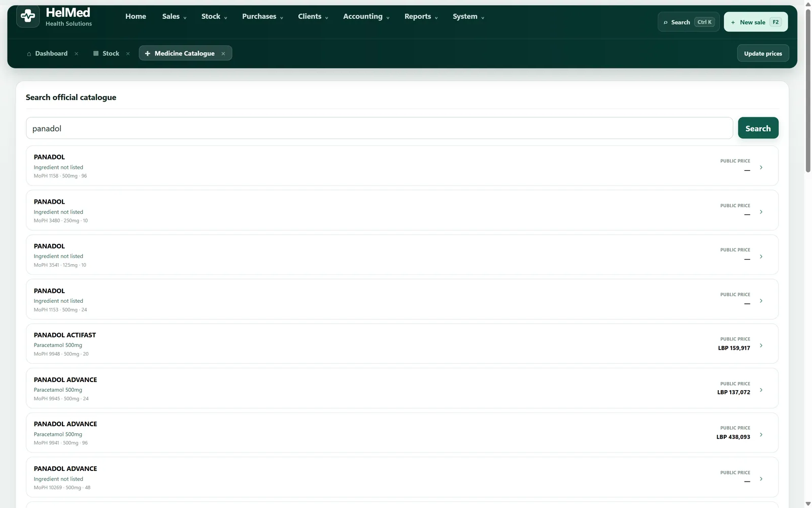This screenshot has height=508, width=812.
Task: Select the price LBP 438,093
Action: pyautogui.click(x=733, y=437)
